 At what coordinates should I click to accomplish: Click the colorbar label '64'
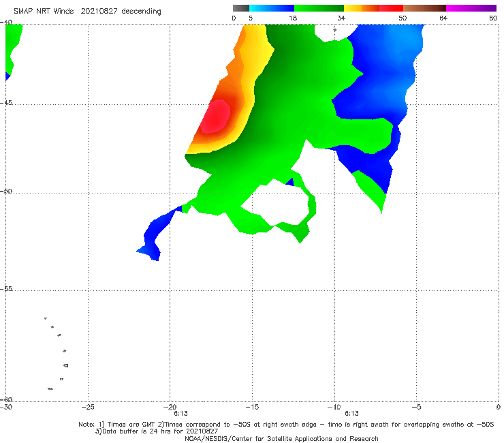click(443, 18)
